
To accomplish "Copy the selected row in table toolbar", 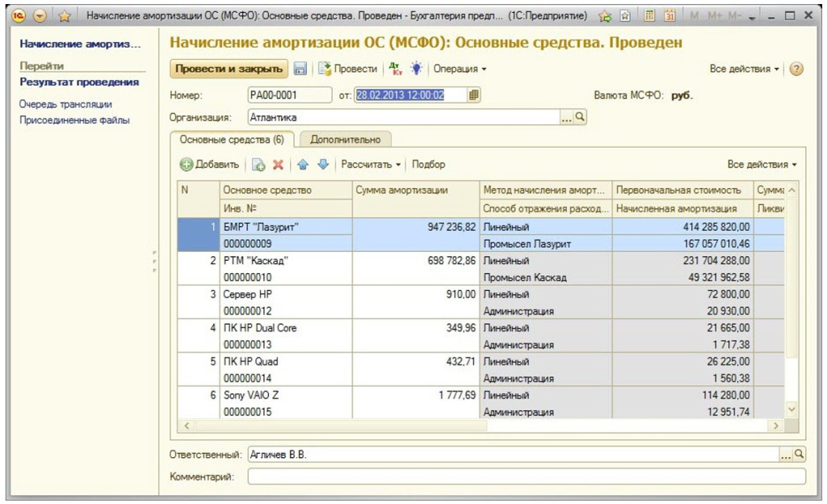I will coord(258,165).
